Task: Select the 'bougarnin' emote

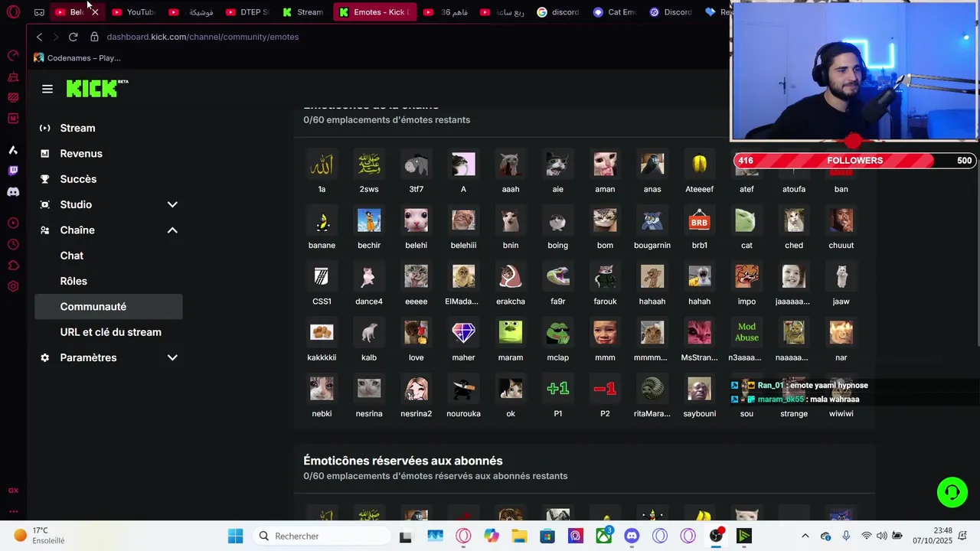Action: [652, 220]
